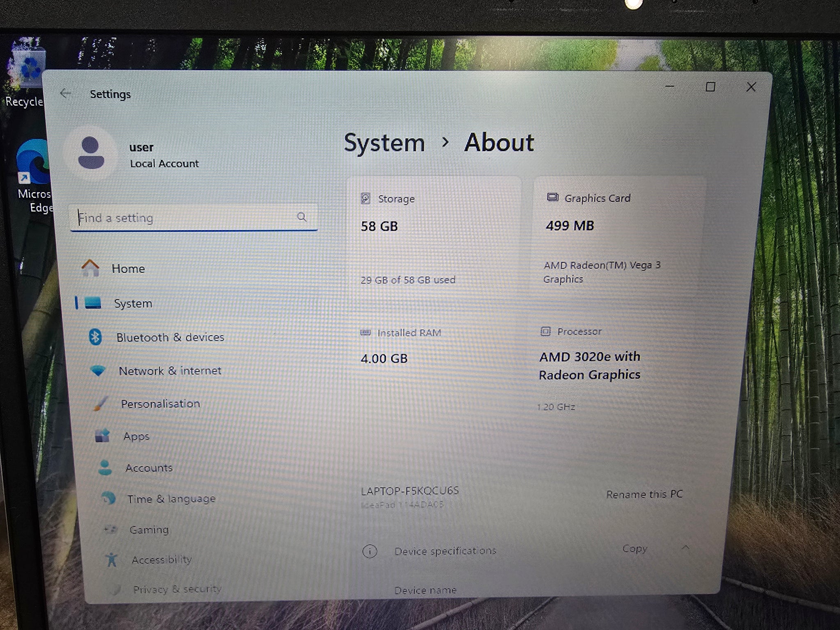The height and width of the screenshot is (630, 840).
Task: Click the Personalisation paintbrush icon
Action: pos(100,404)
